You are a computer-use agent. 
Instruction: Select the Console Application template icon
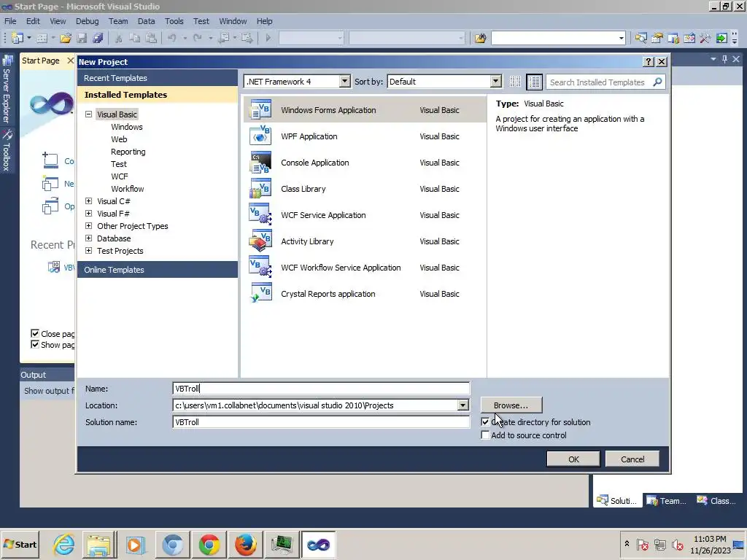pos(260,163)
